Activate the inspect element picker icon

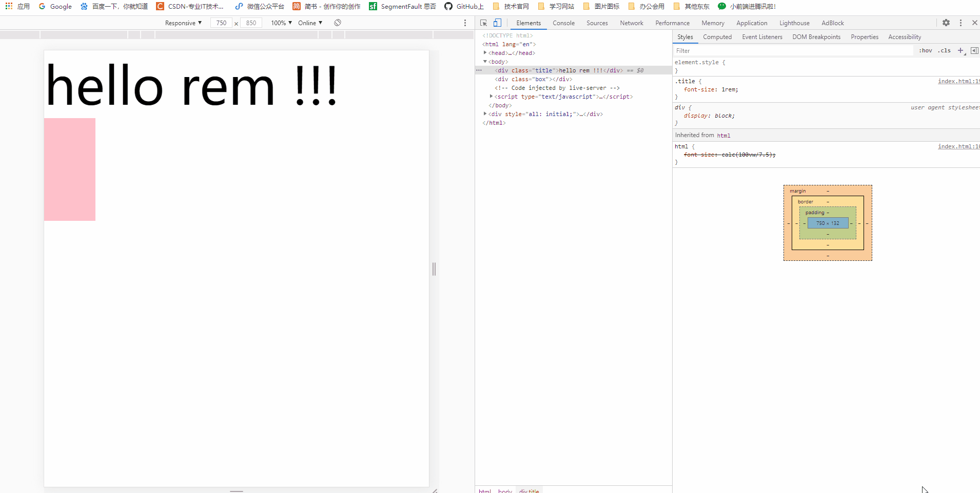tap(483, 23)
